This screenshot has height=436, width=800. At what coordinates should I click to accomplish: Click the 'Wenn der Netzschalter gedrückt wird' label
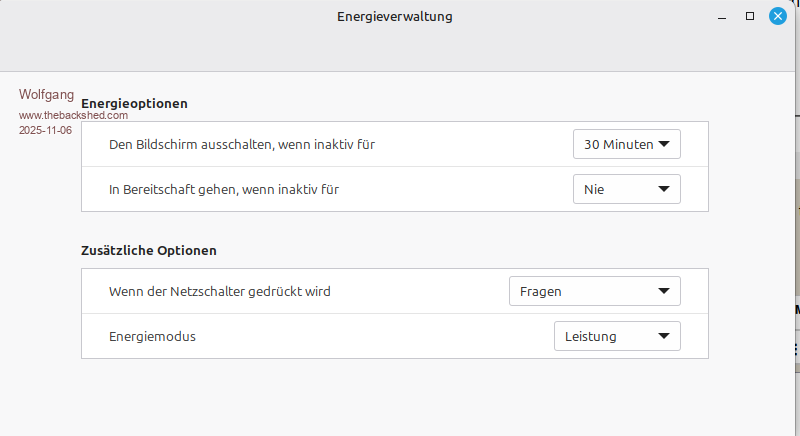pyautogui.click(x=219, y=292)
